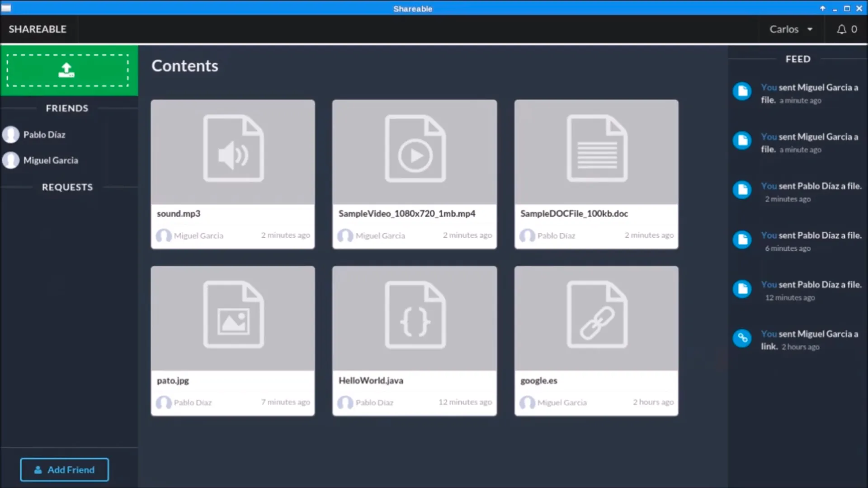This screenshot has height=488, width=868.
Task: Open the sound.mp3 file name
Action: tap(179, 214)
